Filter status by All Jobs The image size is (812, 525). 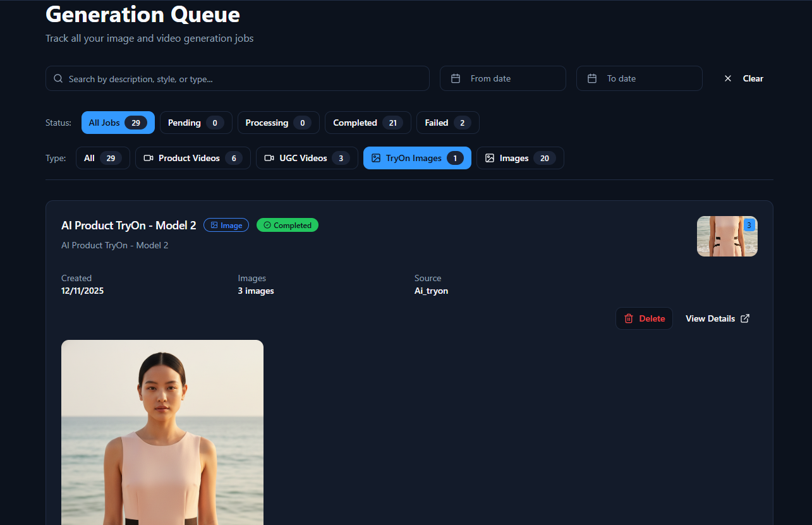[118, 123]
